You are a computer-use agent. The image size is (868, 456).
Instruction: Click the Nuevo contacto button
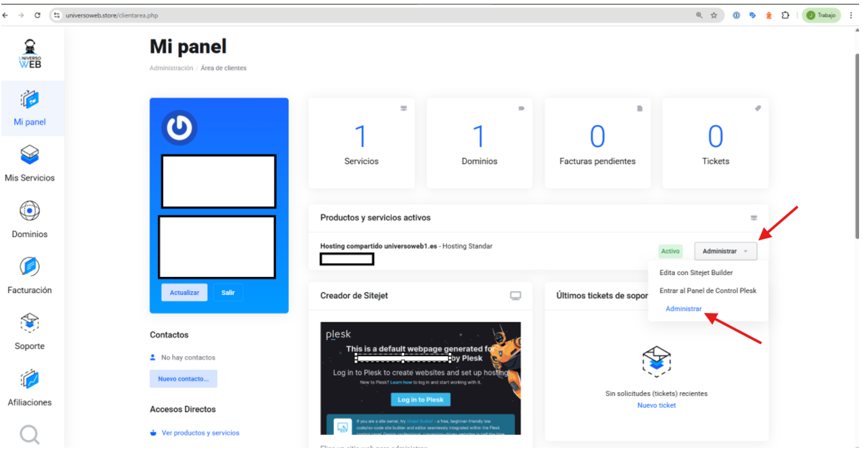(184, 379)
